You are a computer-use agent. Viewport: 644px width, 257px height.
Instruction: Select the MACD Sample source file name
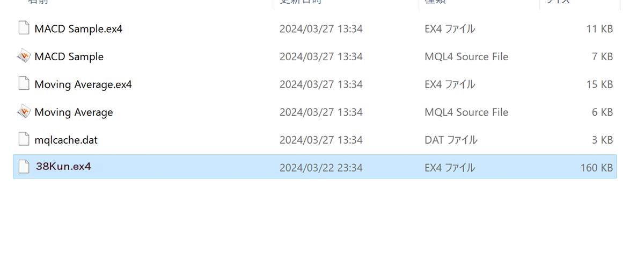pyautogui.click(x=69, y=56)
